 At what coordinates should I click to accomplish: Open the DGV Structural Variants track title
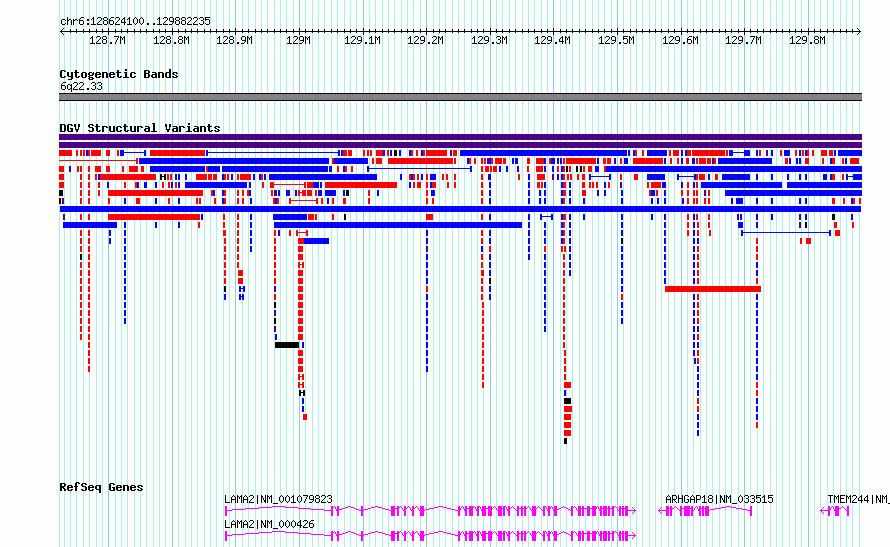140,128
